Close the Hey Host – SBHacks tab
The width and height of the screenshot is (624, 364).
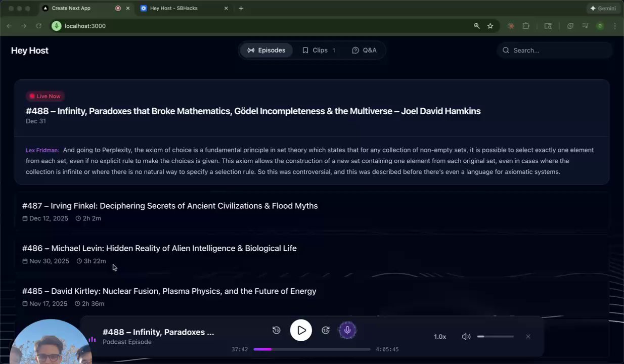(x=226, y=8)
